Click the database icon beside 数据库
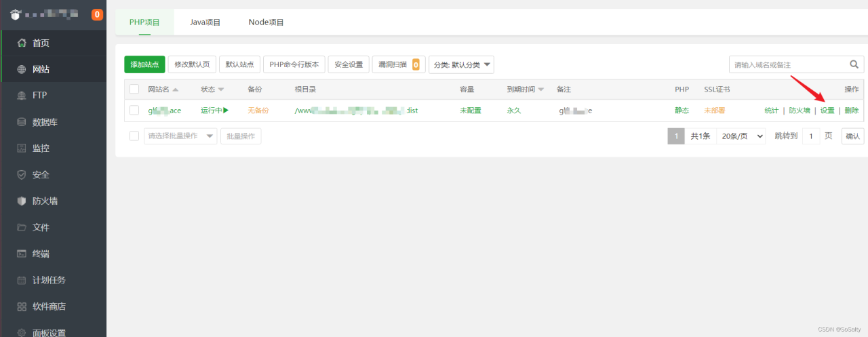The image size is (868, 337). [21, 122]
